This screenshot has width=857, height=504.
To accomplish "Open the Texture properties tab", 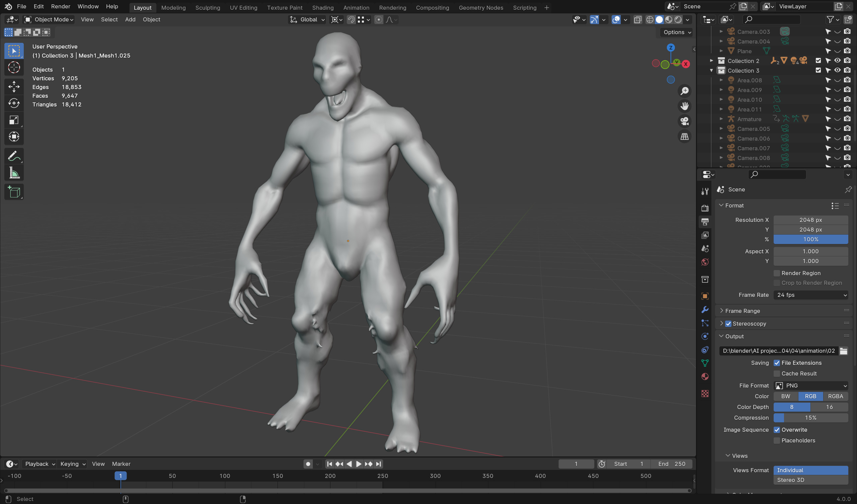I will pyautogui.click(x=705, y=394).
